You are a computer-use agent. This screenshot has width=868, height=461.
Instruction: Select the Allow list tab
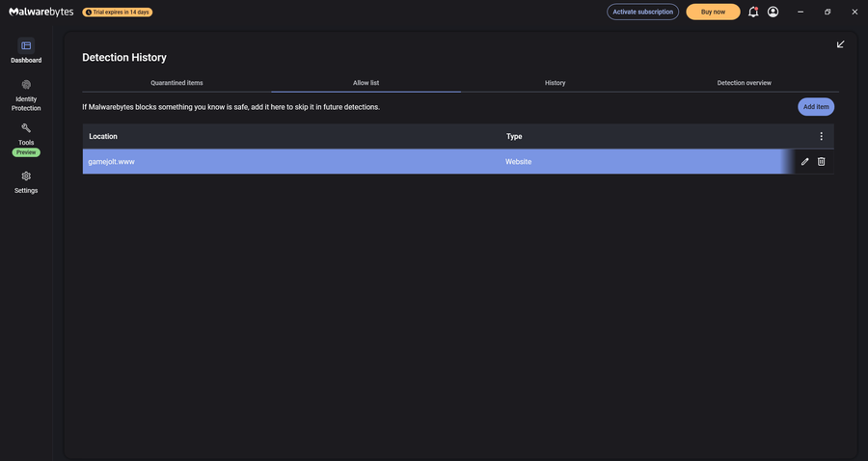pyautogui.click(x=366, y=83)
